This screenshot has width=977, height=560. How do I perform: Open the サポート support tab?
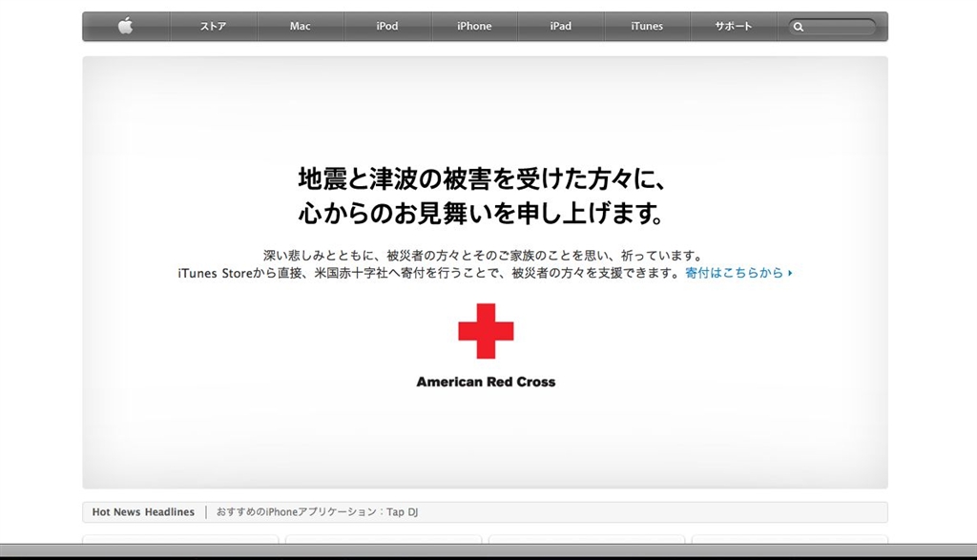[734, 26]
